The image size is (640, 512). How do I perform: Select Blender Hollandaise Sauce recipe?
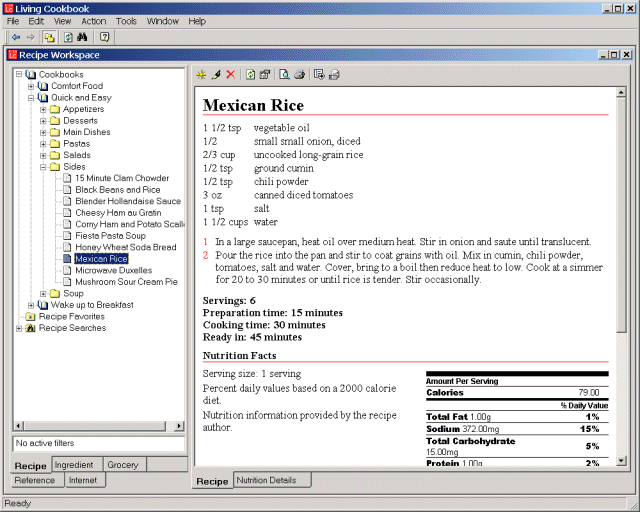pos(128,201)
